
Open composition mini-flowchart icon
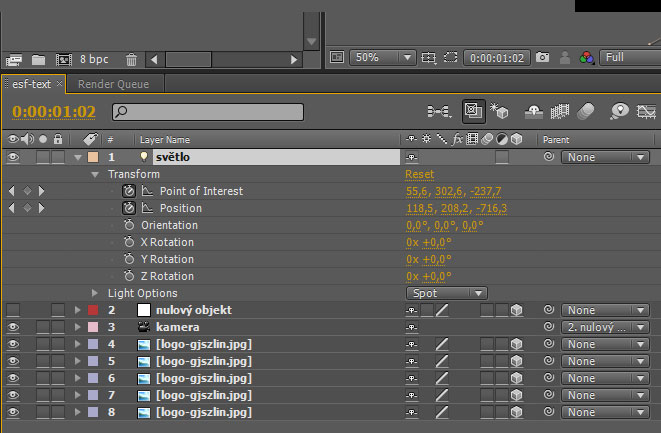pos(439,111)
